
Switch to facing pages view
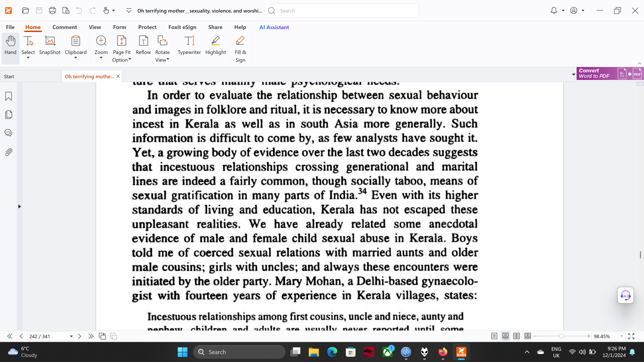pos(517,336)
